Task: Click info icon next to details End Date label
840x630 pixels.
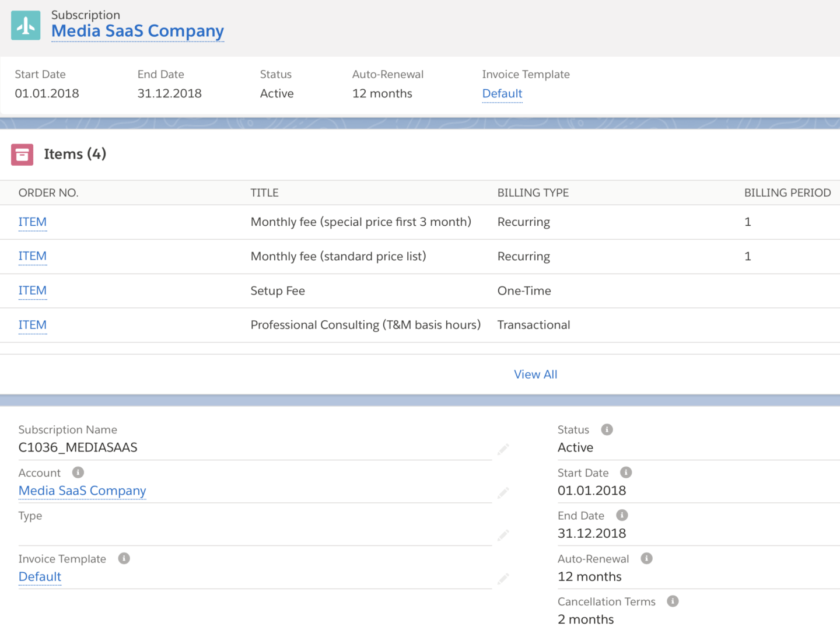Action: pos(622,515)
